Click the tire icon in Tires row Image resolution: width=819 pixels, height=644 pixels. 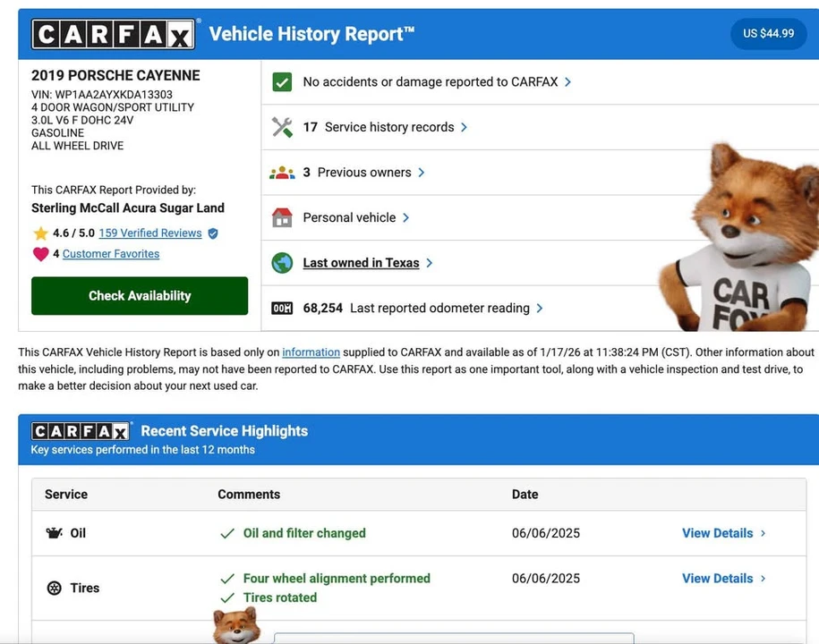[x=55, y=589]
